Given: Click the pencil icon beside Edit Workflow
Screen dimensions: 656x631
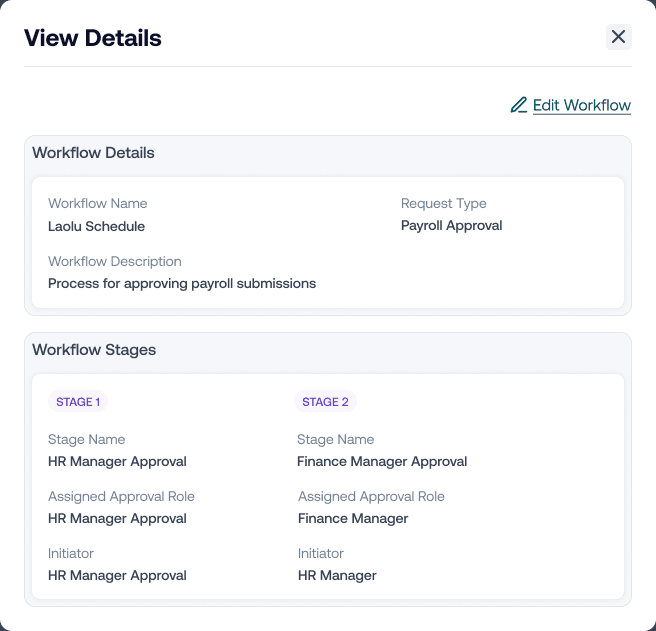Looking at the screenshot, I should pyautogui.click(x=519, y=105).
